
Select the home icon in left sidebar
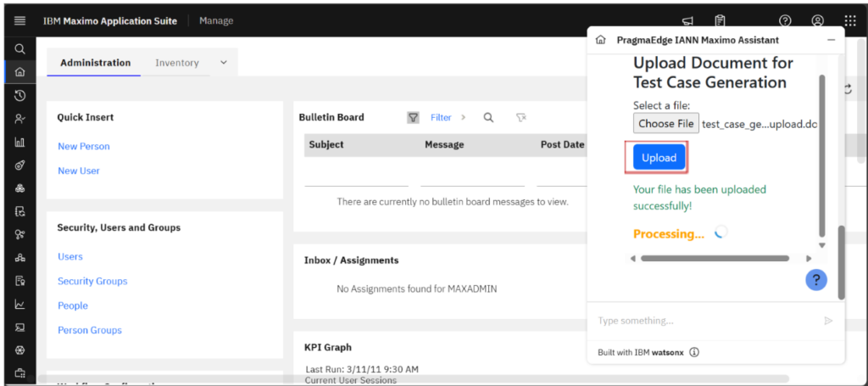pyautogui.click(x=20, y=72)
